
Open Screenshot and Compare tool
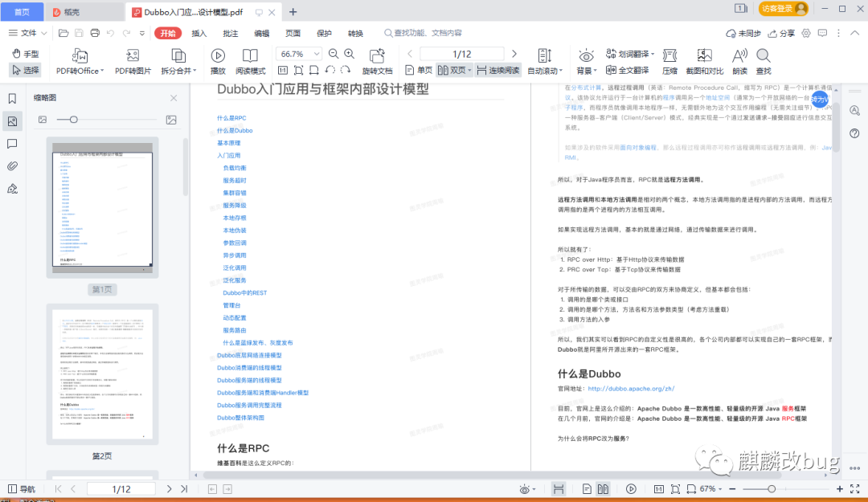[x=705, y=61]
